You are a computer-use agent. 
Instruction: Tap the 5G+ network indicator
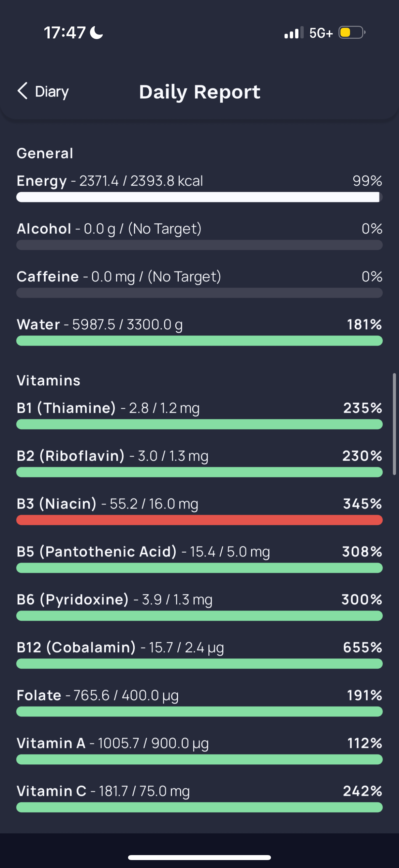coord(321,33)
